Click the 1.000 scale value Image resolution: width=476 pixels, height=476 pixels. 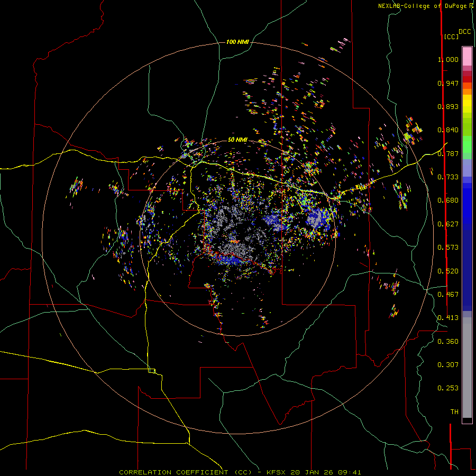pos(448,59)
